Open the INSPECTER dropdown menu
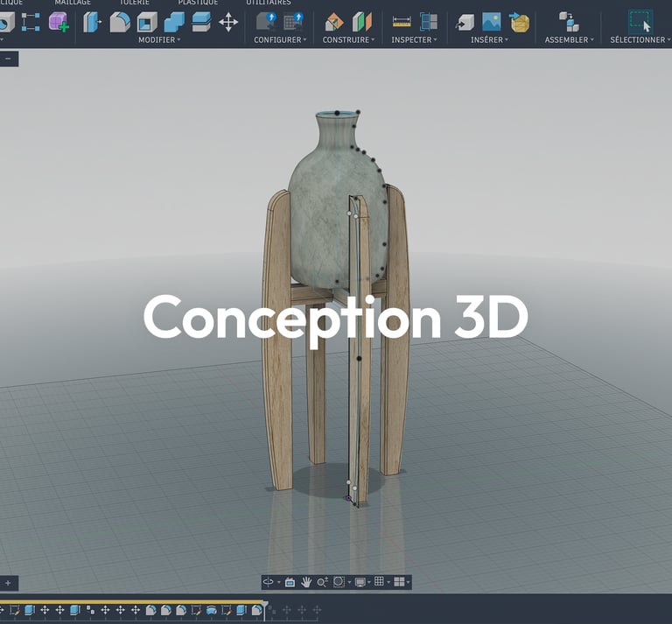 pyautogui.click(x=414, y=40)
